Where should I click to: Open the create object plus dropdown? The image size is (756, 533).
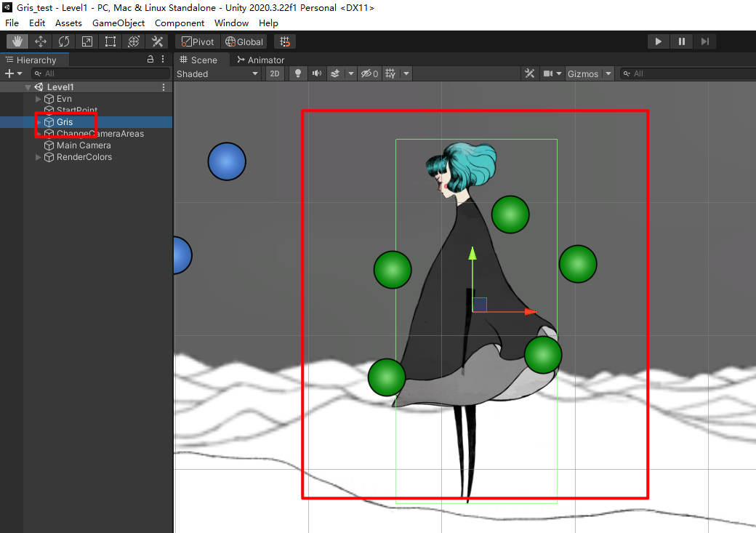[13, 73]
